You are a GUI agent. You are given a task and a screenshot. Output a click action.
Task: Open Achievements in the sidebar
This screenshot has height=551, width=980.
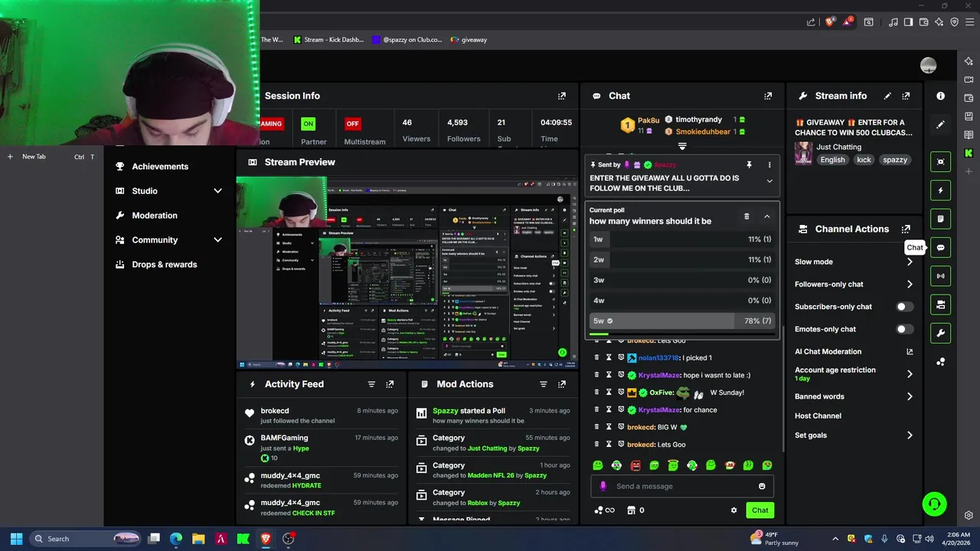coord(159,166)
